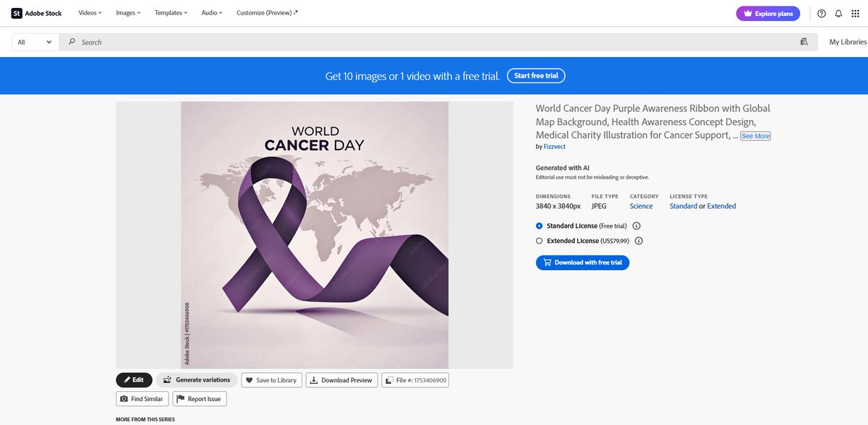Click Download with free trial button
Image resolution: width=868 pixels, height=425 pixels.
(582, 262)
